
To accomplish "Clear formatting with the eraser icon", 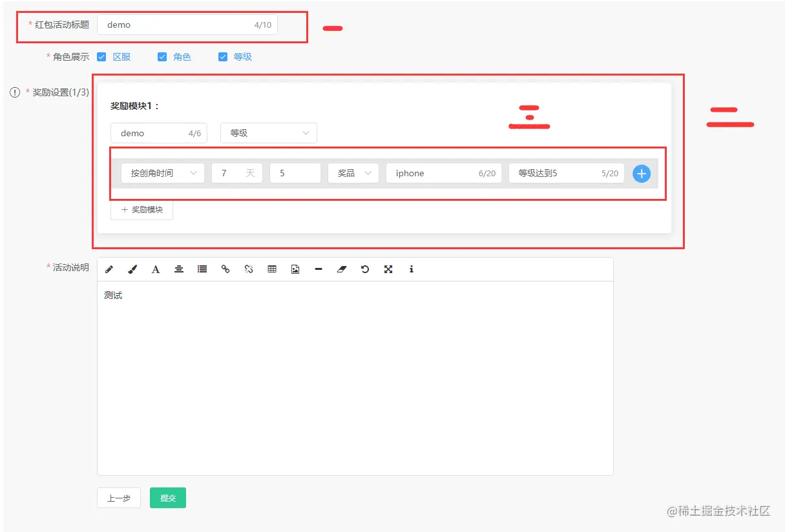I will pos(342,269).
